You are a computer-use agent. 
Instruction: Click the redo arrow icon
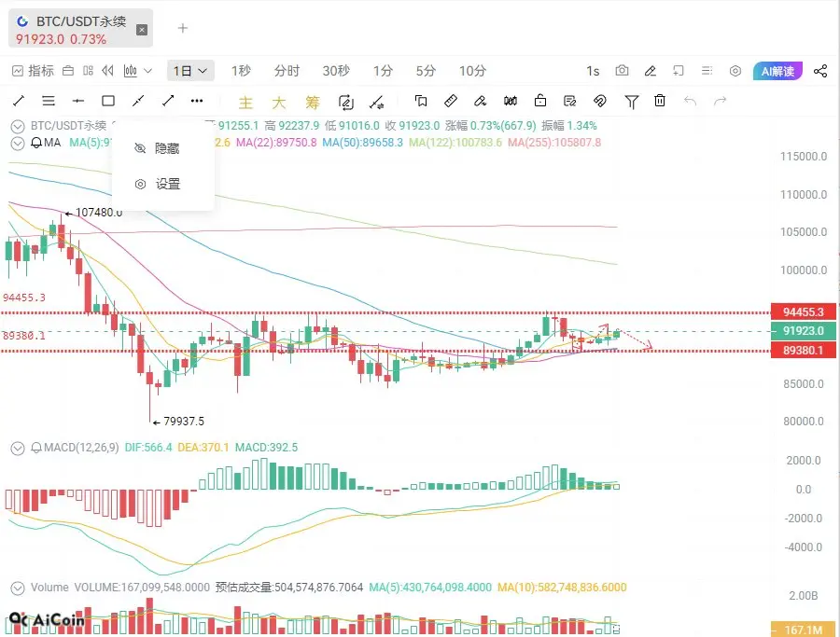(x=720, y=101)
